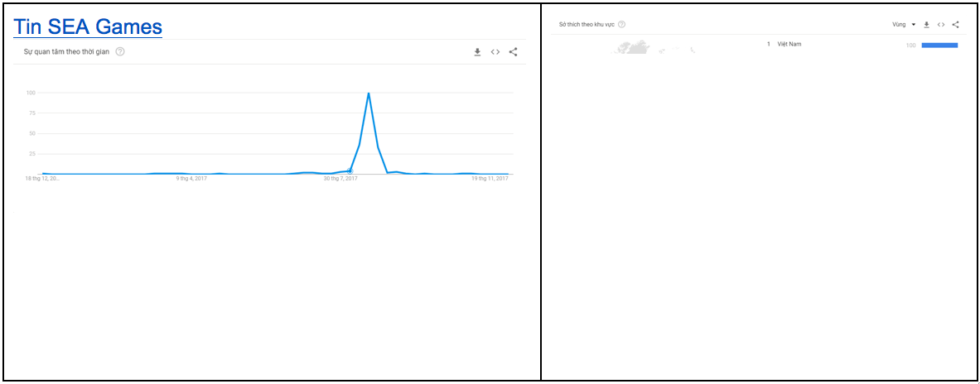Viewport: 980px width, 384px height.
Task: Click the blue 100 bar for Việt Nam
Action: click(939, 45)
